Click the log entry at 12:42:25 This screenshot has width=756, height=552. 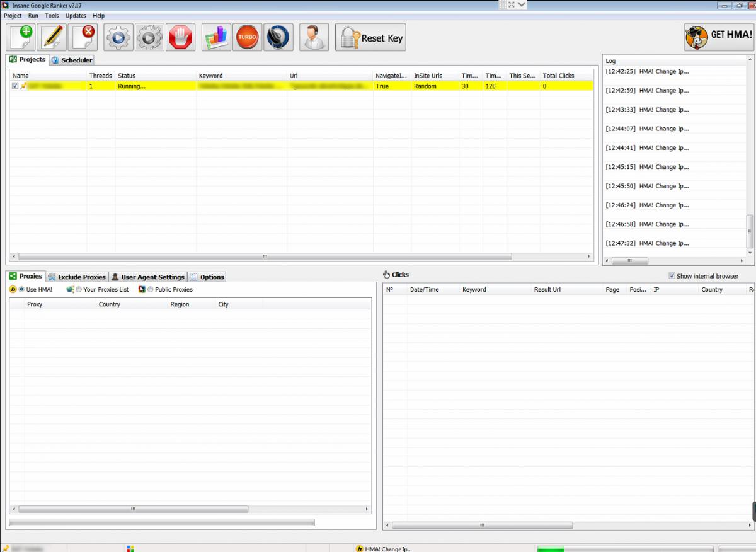coord(647,72)
